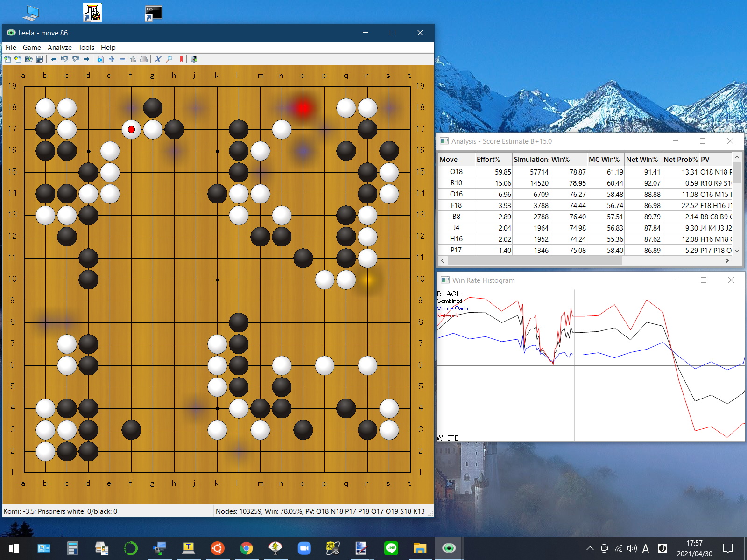Click the magnifying glass Analyze icon

tap(169, 59)
